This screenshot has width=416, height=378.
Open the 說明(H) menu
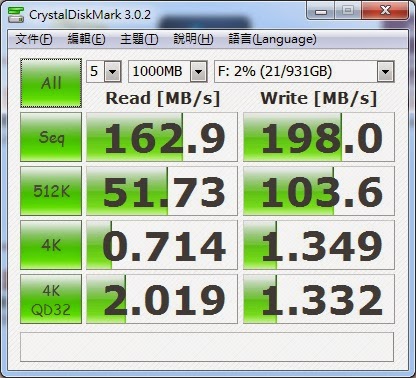point(194,40)
